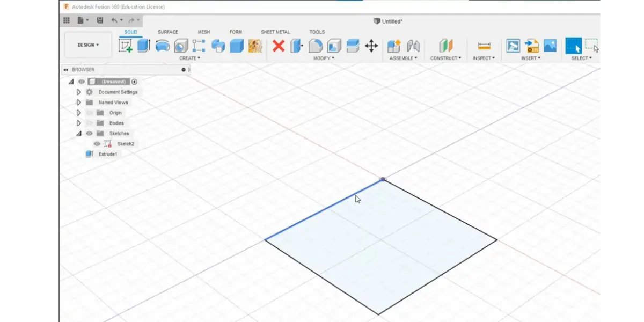Open the ASSEMBLE dropdown menu

(403, 58)
